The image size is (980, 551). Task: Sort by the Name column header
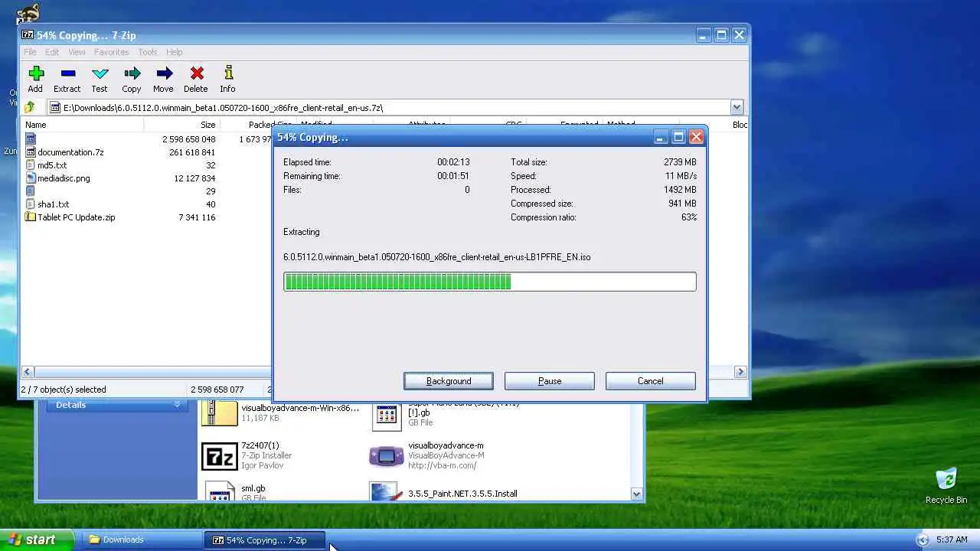(83, 125)
